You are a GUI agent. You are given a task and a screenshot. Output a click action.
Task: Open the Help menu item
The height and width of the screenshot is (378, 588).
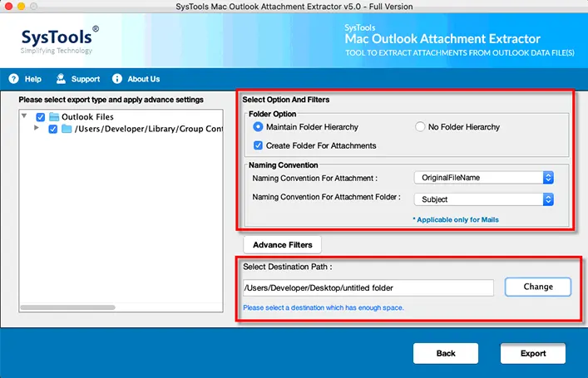(x=33, y=79)
